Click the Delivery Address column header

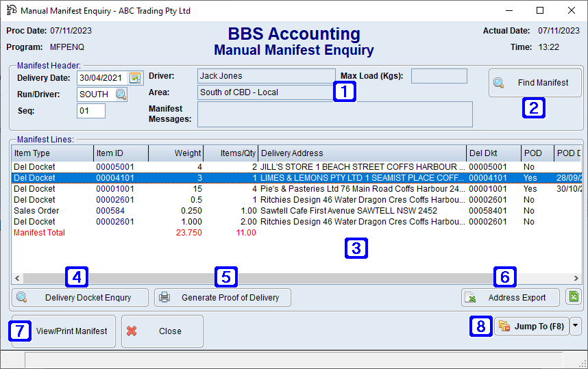click(361, 153)
